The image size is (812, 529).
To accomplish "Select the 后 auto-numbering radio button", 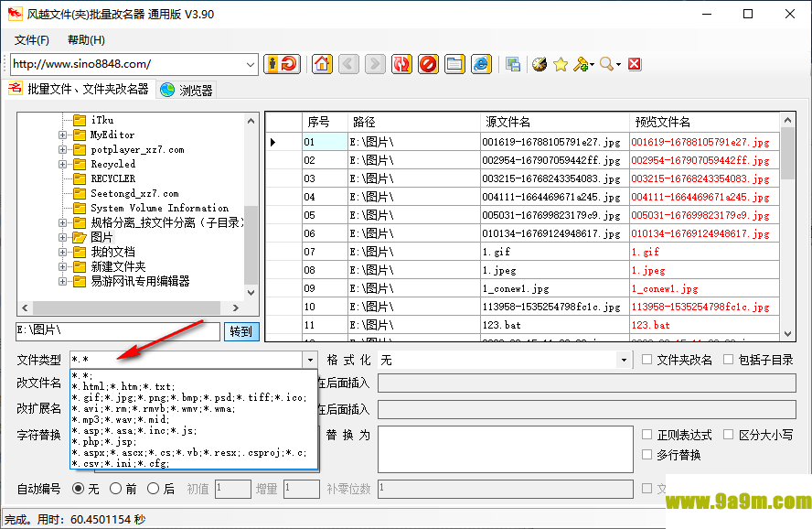I will [154, 489].
